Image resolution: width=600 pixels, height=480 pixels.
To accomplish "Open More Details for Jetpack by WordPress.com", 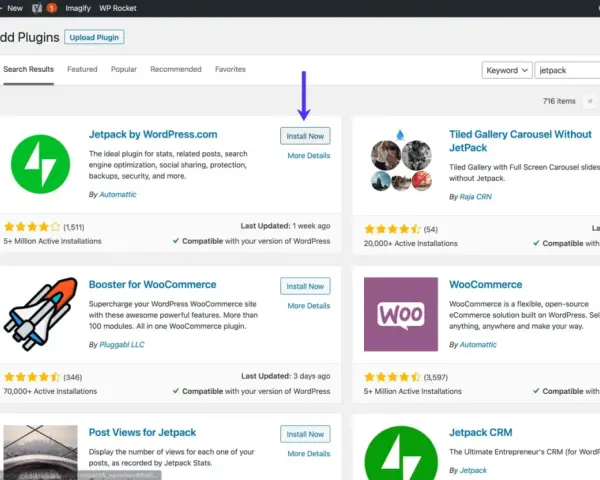I will click(x=308, y=155).
